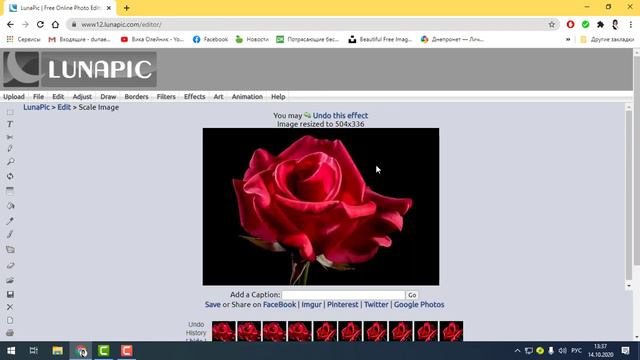Open the Animation menu
Screen dimensions: 640x360
point(247,97)
